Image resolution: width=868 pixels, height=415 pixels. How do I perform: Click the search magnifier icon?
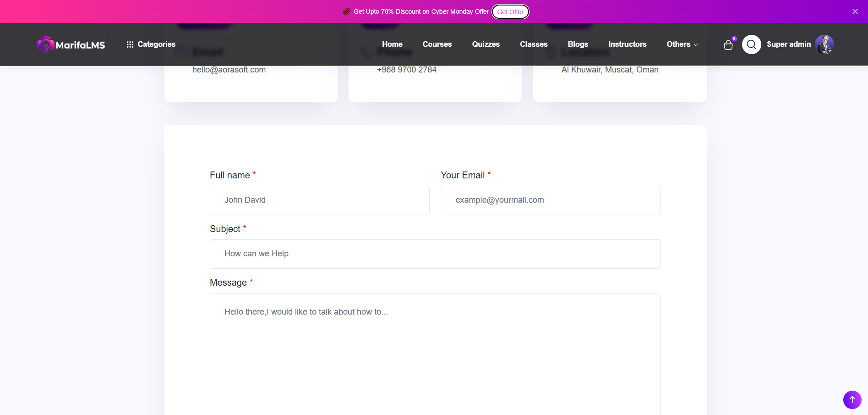751,44
